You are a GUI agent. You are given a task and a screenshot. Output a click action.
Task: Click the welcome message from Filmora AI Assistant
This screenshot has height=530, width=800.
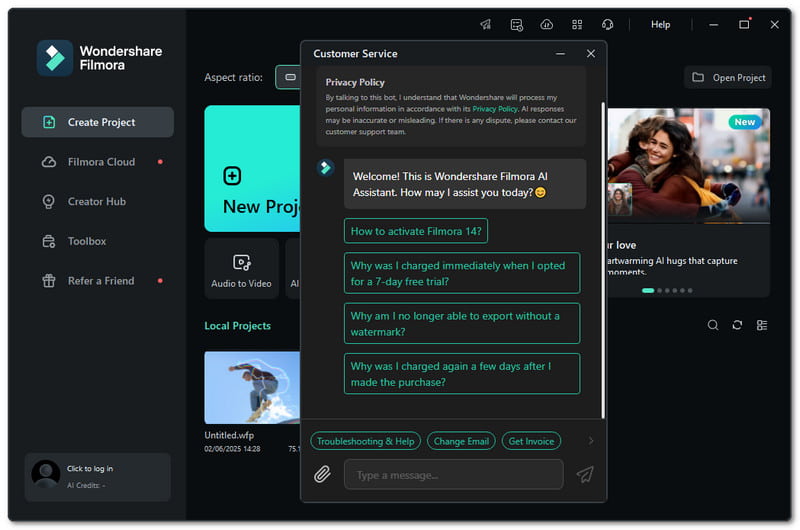[465, 184]
